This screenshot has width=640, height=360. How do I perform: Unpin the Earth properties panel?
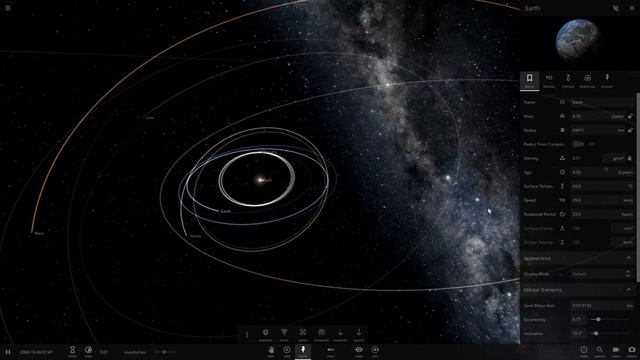pos(616,8)
